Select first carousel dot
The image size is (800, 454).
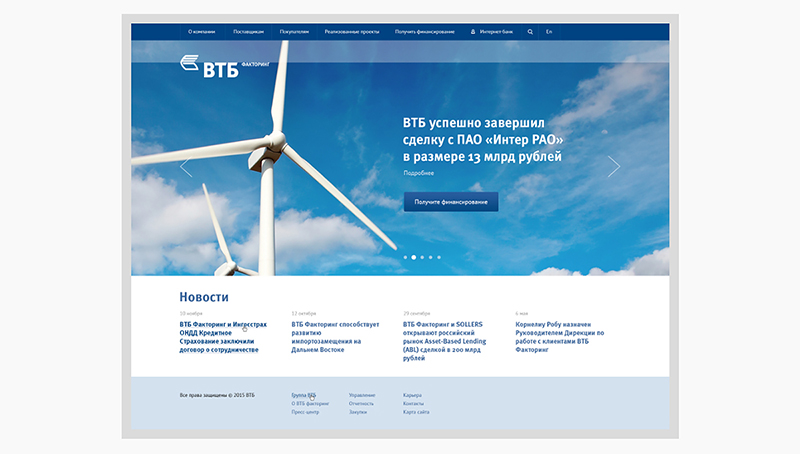[406, 257]
